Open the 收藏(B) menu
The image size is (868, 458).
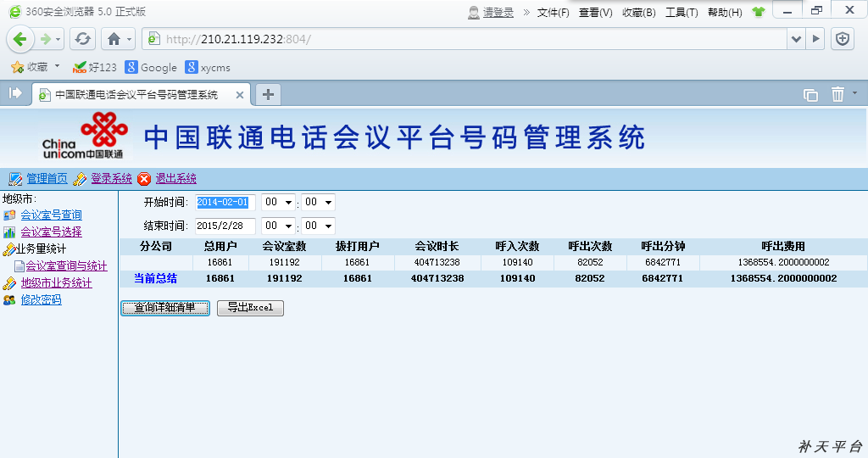[x=639, y=12]
